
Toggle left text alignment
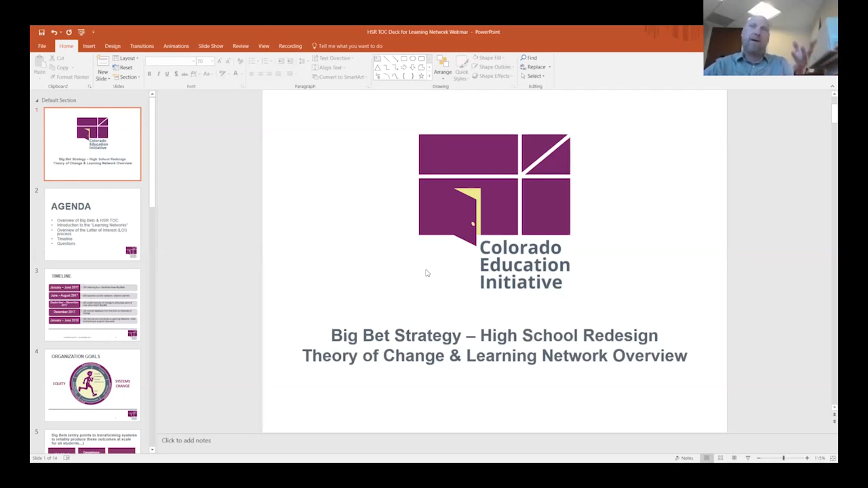252,74
